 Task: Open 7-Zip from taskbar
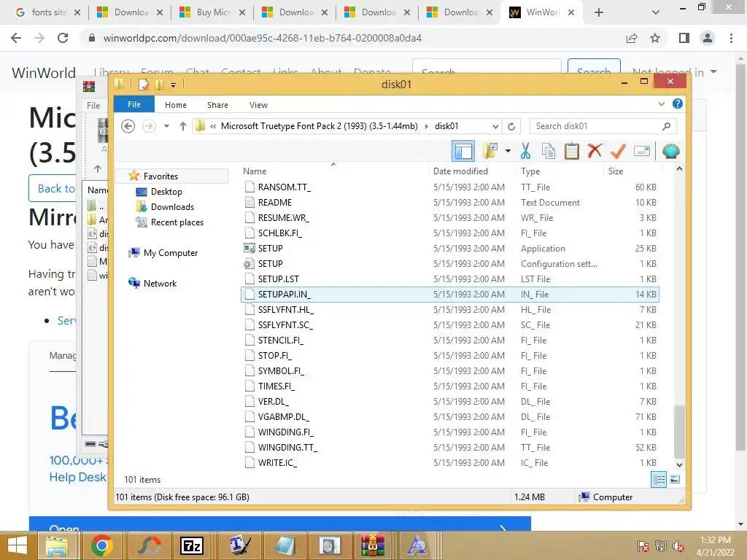pyautogui.click(x=192, y=545)
